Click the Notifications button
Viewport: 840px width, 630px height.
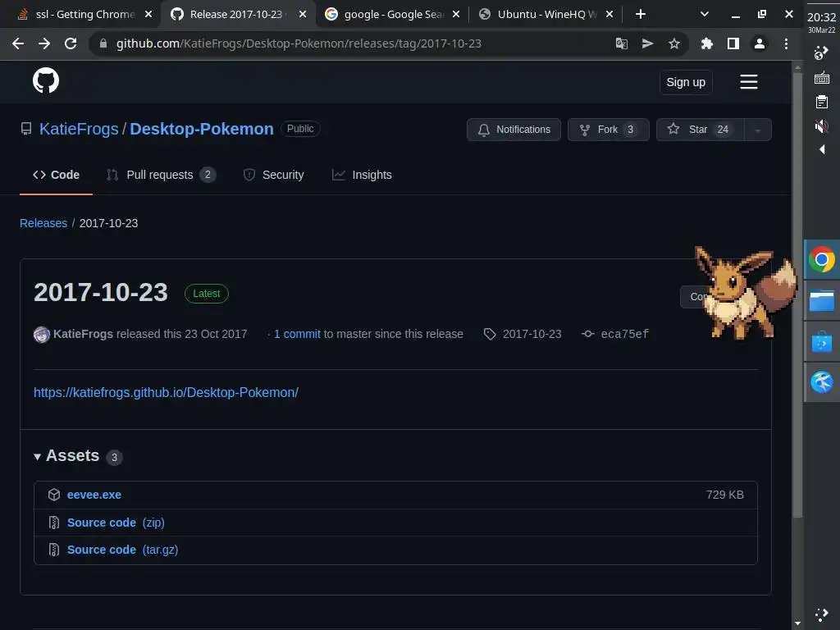514,130
